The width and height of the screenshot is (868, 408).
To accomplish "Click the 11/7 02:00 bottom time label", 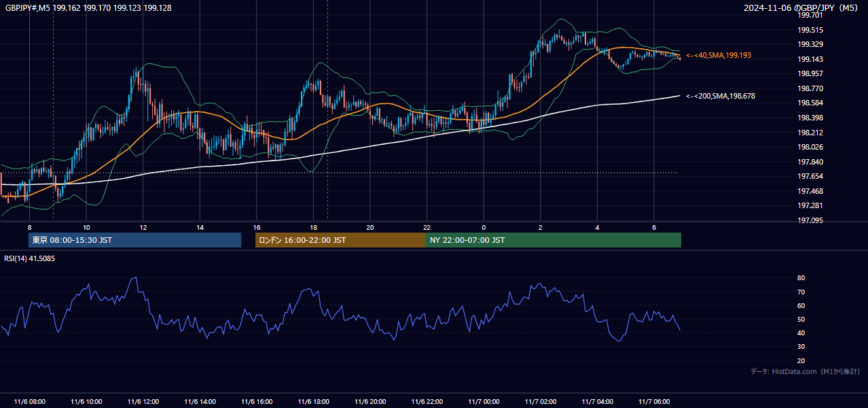I will tap(541, 402).
